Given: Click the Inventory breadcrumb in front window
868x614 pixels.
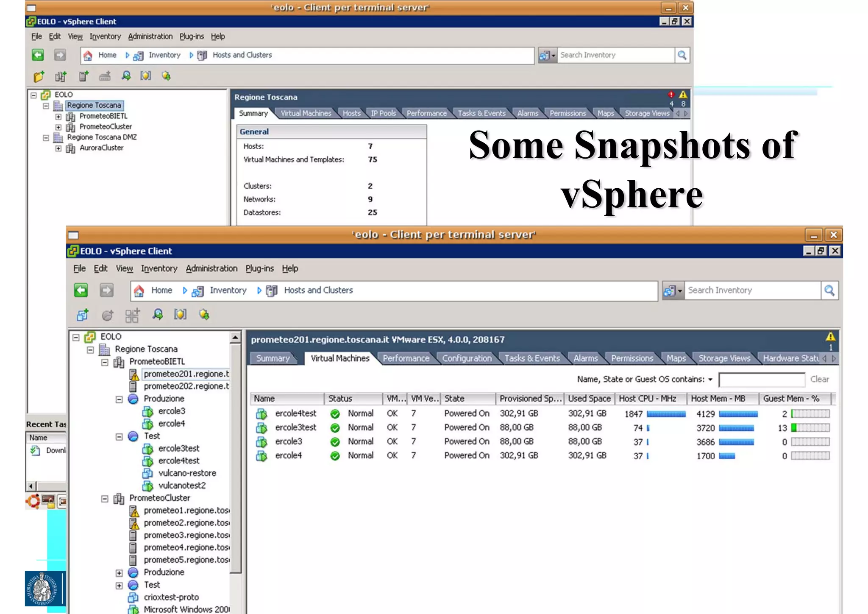Looking at the screenshot, I should tap(228, 290).
